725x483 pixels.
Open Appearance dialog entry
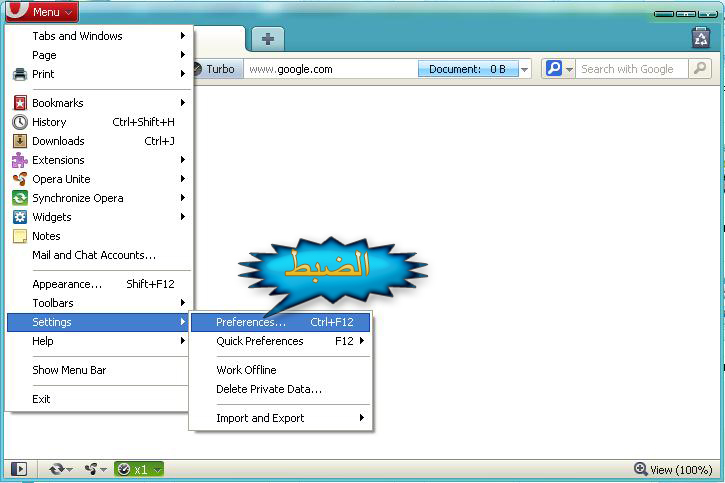coord(99,284)
